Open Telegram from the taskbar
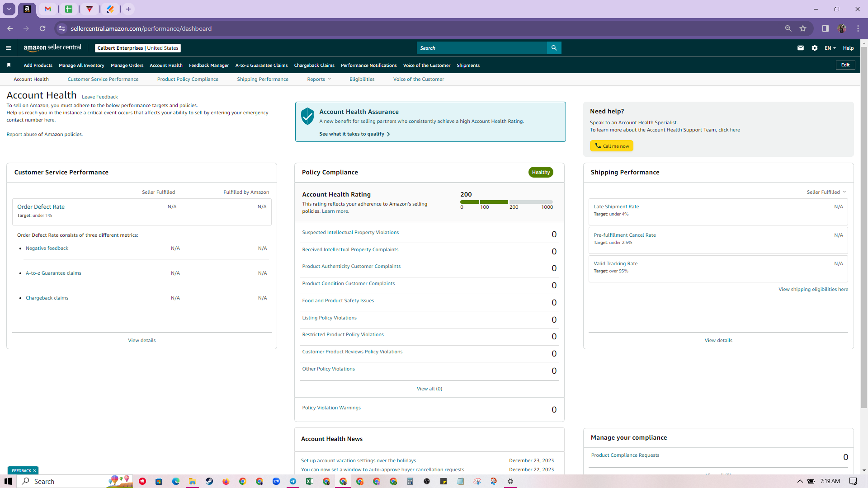The image size is (868, 488). coord(293,481)
